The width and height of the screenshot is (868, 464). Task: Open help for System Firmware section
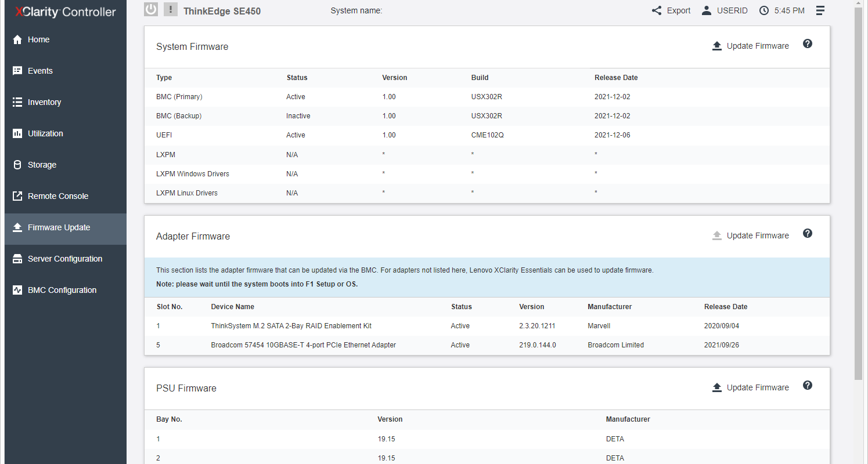(808, 43)
